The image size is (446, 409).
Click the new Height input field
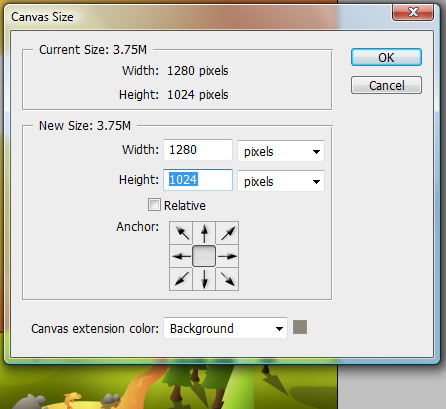[198, 180]
